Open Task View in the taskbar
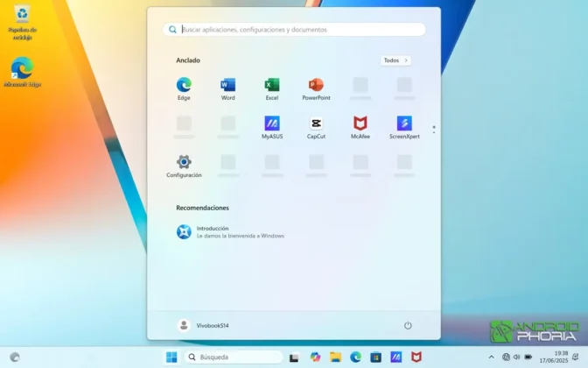The image size is (588, 368). pos(294,357)
